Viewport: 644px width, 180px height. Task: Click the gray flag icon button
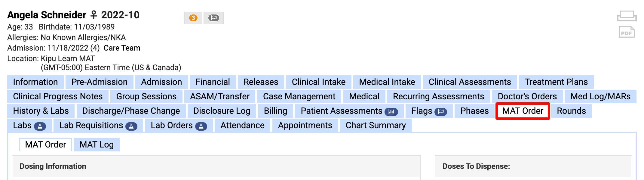(213, 18)
